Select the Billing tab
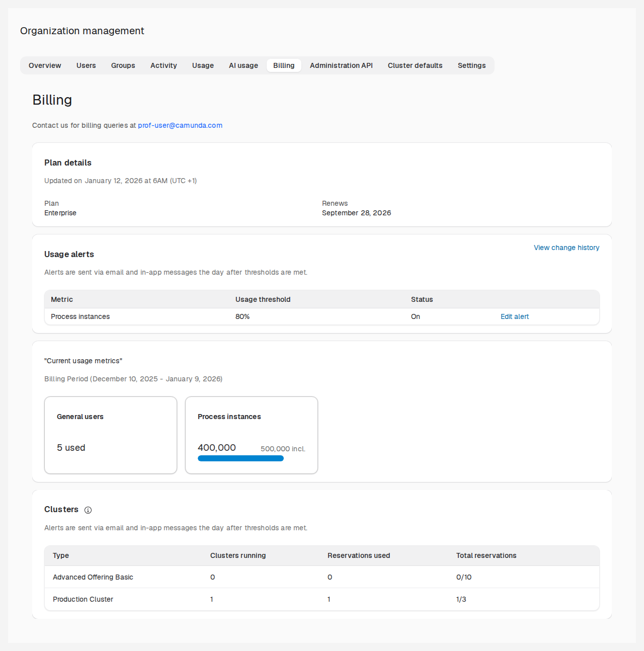Screen dimensions: 644x651 pyautogui.click(x=284, y=65)
